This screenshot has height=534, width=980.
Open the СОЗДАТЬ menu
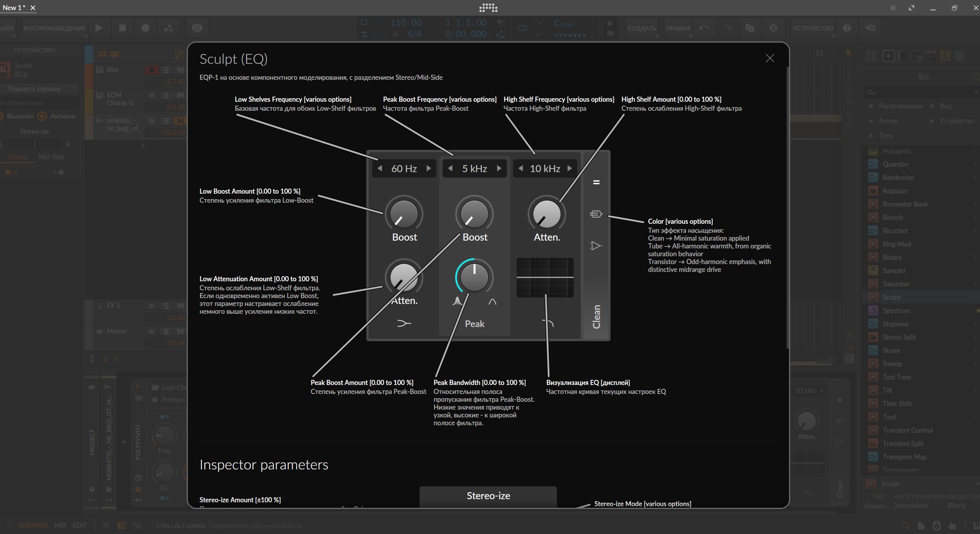coord(642,28)
